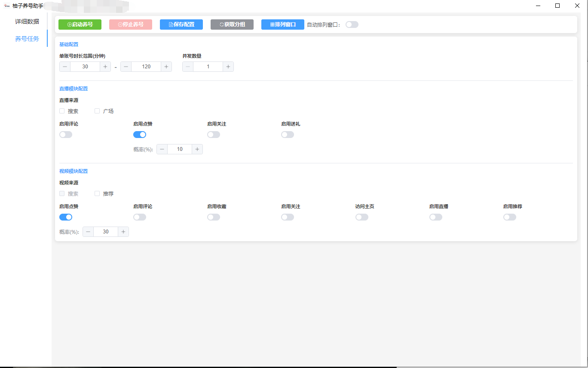Increase 并发数量 with the plus icon
Viewport: 588px width, 368px height.
pyautogui.click(x=228, y=67)
